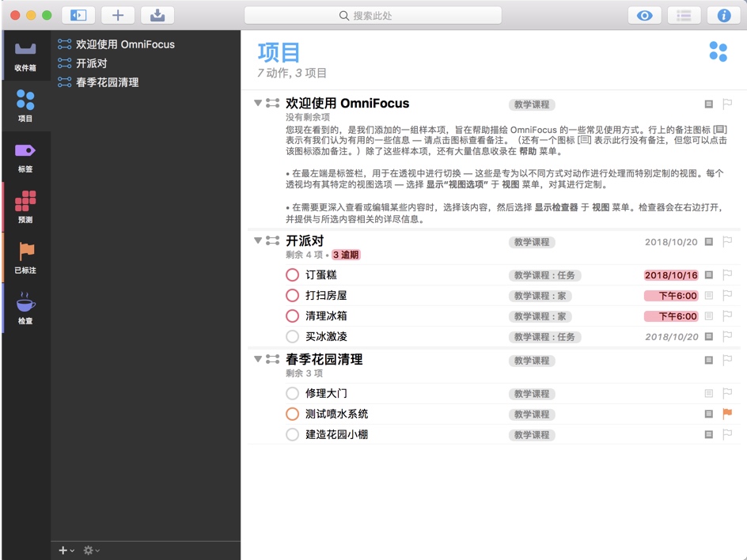Screen dimensions: 747x560
Task: Open the 检查 review perspective
Action: point(25,308)
